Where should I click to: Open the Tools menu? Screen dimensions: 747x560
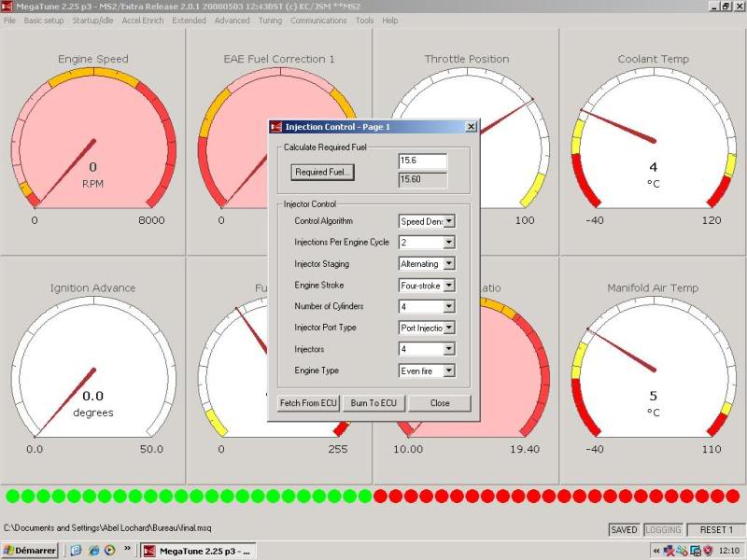[x=364, y=21]
